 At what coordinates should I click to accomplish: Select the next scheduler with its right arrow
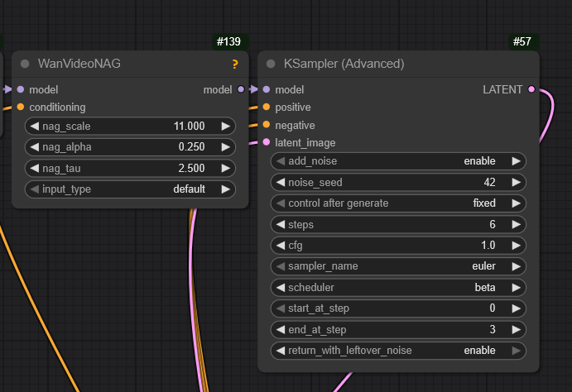[x=517, y=288]
